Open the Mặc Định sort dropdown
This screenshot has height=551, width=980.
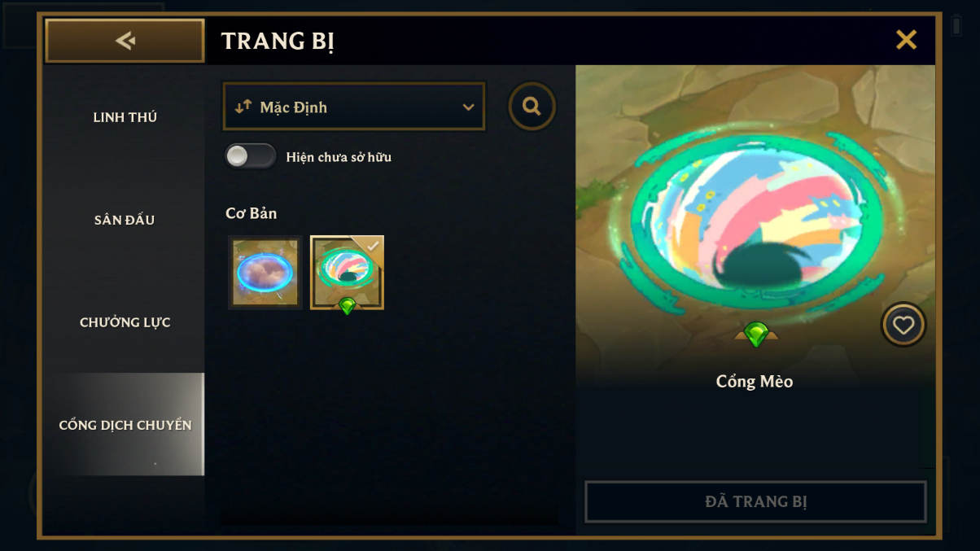pos(354,107)
